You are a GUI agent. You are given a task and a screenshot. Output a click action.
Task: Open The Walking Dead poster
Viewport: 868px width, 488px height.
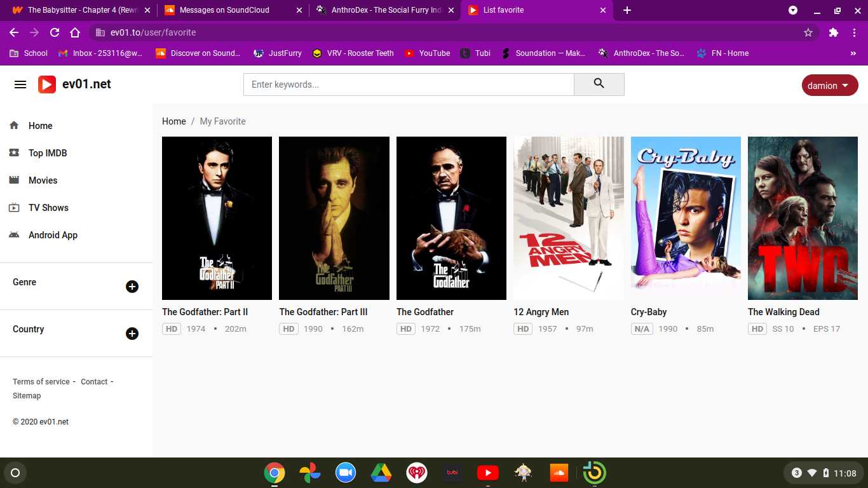pyautogui.click(x=803, y=218)
